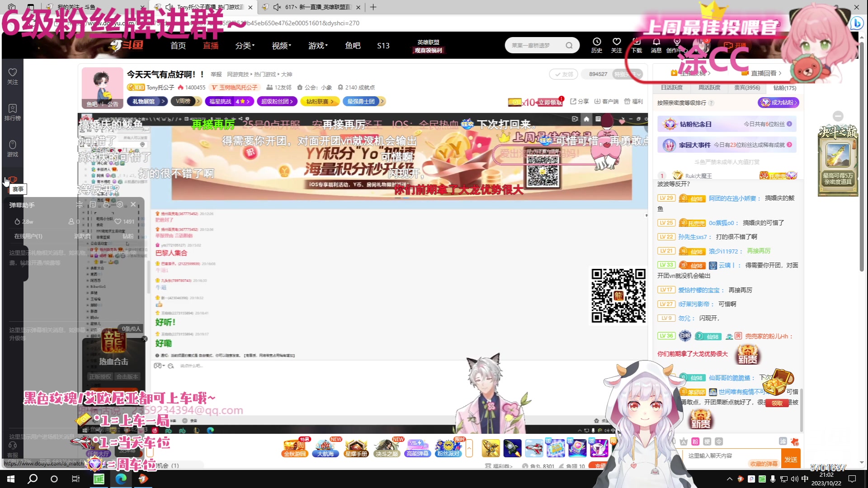Open the 关注 follow icon in left sidebar

point(13,75)
